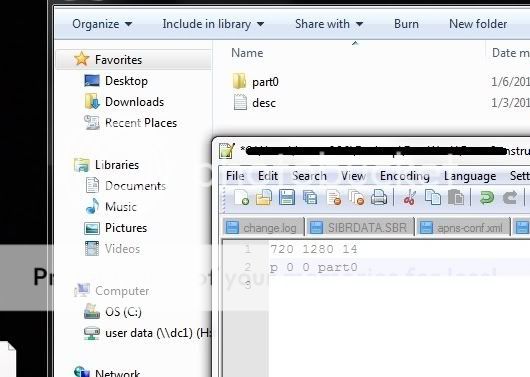Select OS (C:) label under Computer
Screen dimensions: 530x377
[123, 312]
